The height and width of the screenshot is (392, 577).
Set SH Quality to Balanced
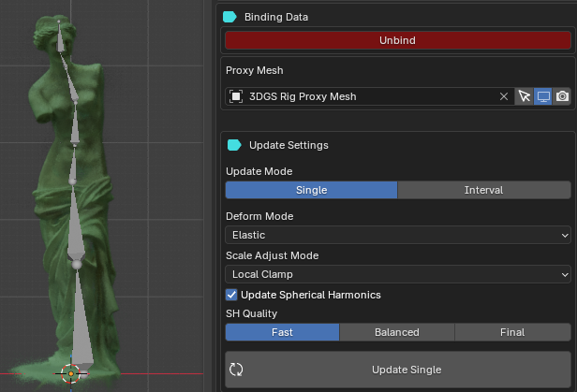click(397, 332)
